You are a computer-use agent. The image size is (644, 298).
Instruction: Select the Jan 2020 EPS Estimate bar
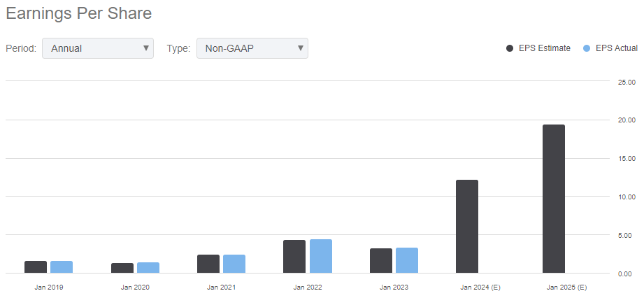[122, 268]
